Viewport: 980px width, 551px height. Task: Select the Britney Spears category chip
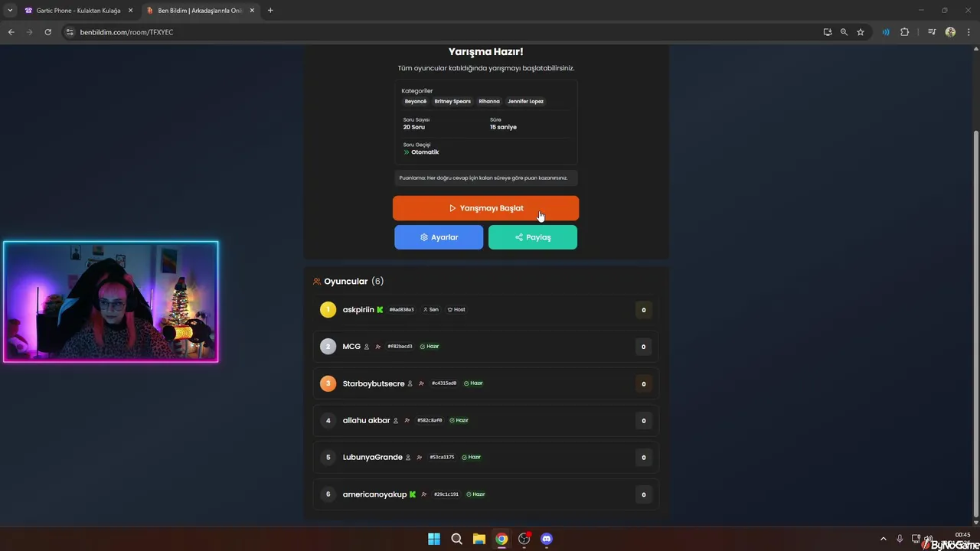click(452, 101)
